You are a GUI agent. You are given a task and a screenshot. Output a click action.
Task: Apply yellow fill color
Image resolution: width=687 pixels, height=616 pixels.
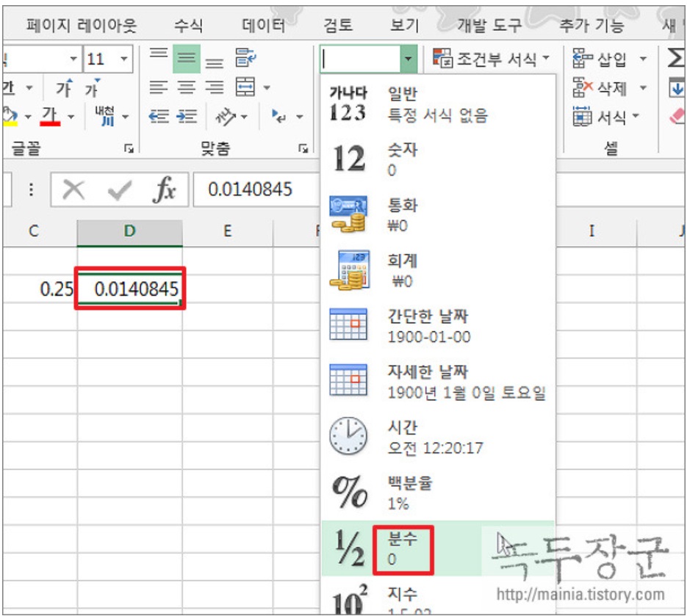(10, 117)
